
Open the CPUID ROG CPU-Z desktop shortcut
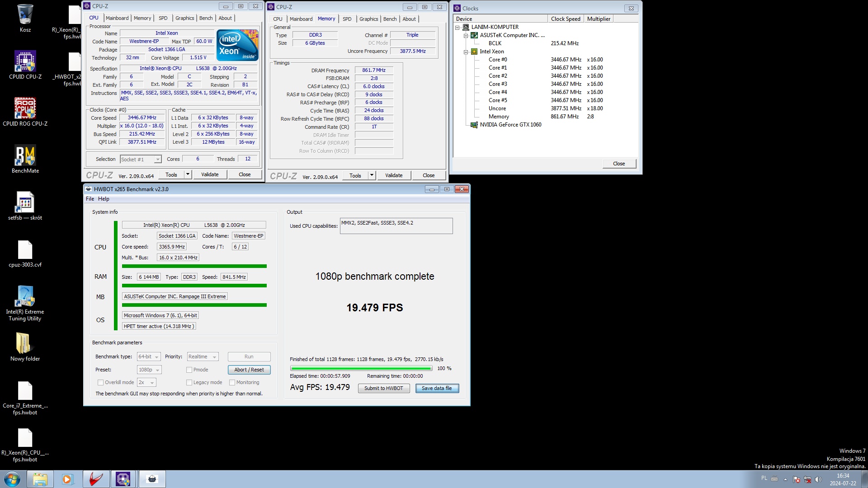(x=25, y=112)
